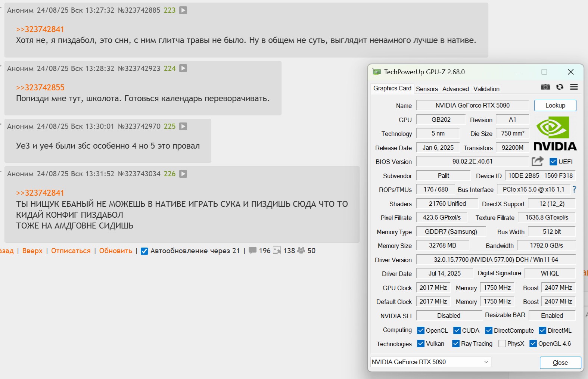Click the Resizable BAR field showing Enabled

click(x=552, y=316)
